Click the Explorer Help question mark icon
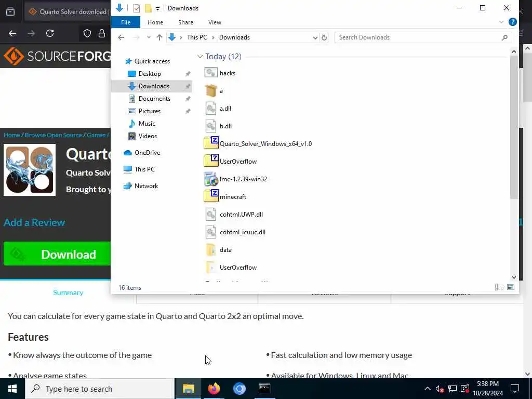The height and width of the screenshot is (399, 532). point(513,22)
